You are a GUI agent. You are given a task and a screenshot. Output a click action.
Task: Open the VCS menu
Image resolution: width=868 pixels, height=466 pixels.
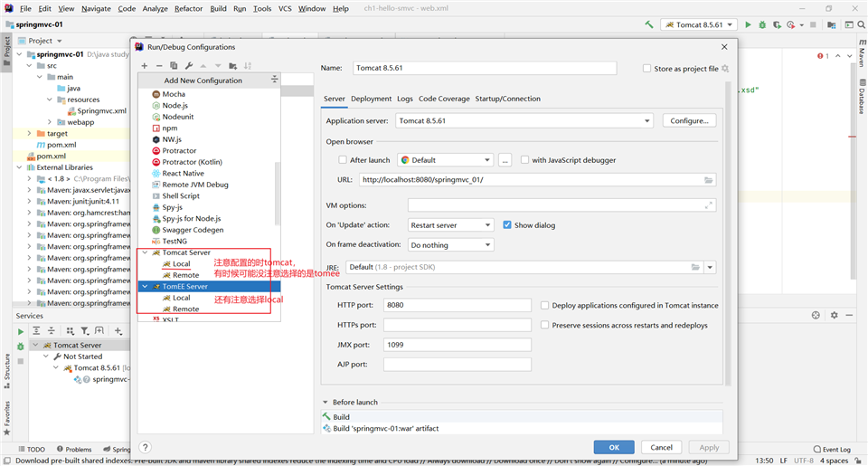[x=285, y=8]
